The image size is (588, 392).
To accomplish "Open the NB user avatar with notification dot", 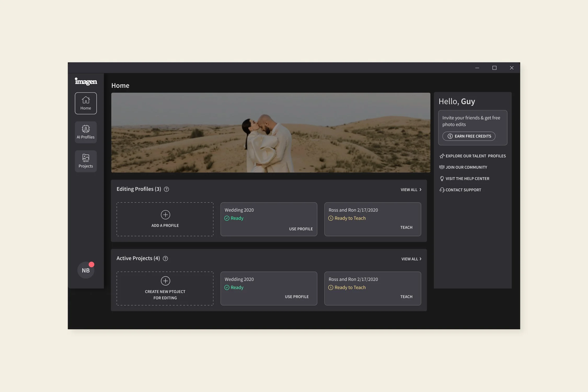I will [x=85, y=270].
